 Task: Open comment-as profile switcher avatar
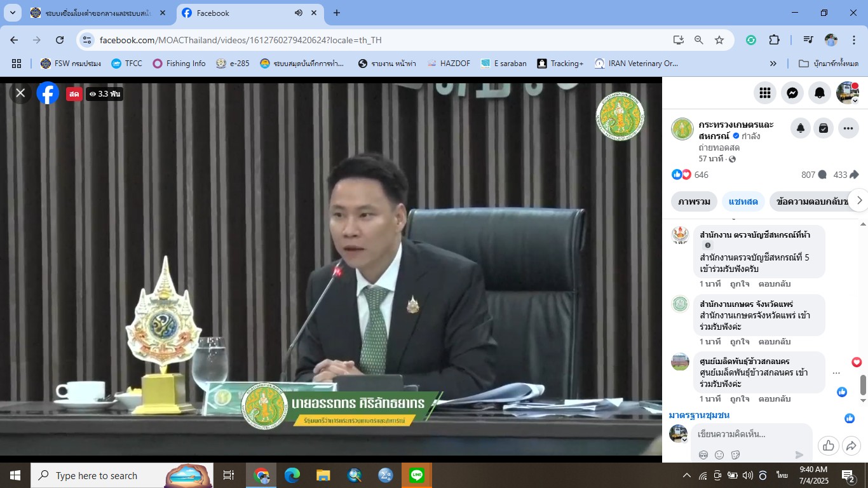tap(679, 434)
